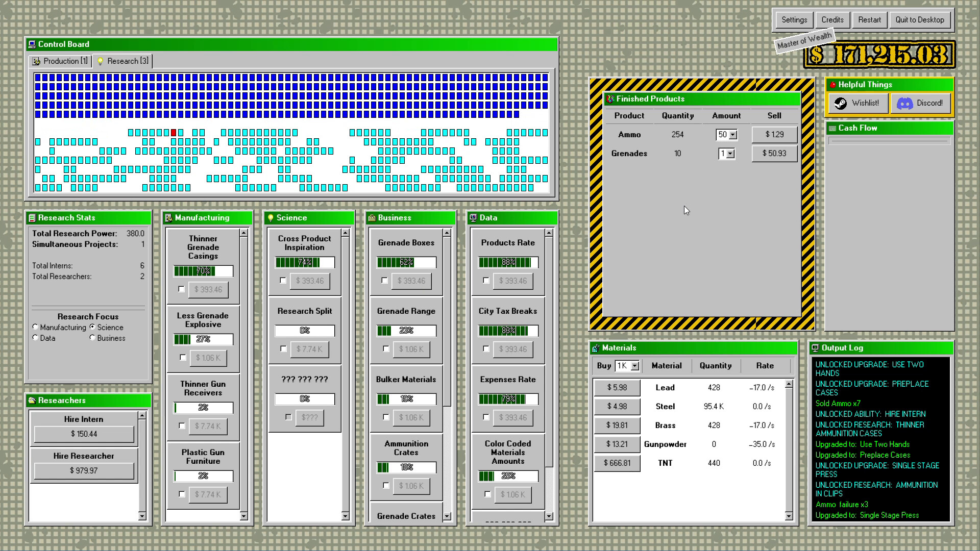Click the Business panel icon
The width and height of the screenshot is (980, 551).
(372, 218)
